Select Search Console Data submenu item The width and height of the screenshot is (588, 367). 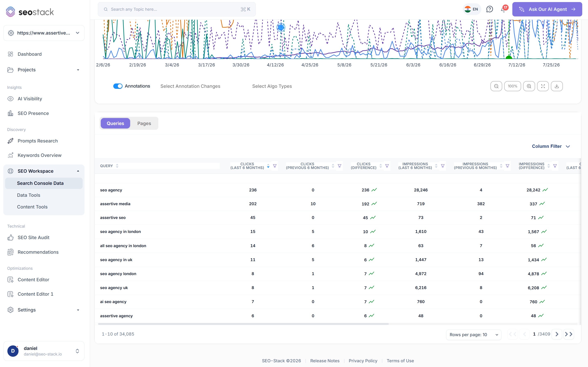[x=44, y=183]
